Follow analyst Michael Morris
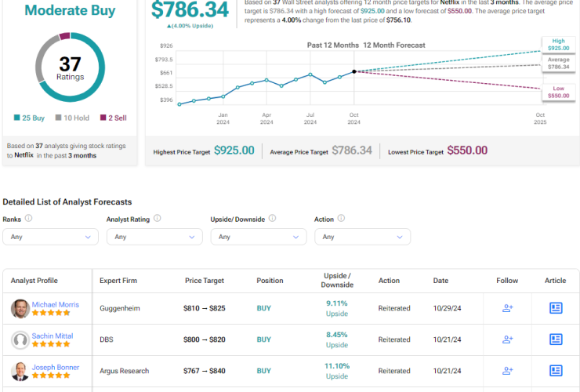 point(508,308)
